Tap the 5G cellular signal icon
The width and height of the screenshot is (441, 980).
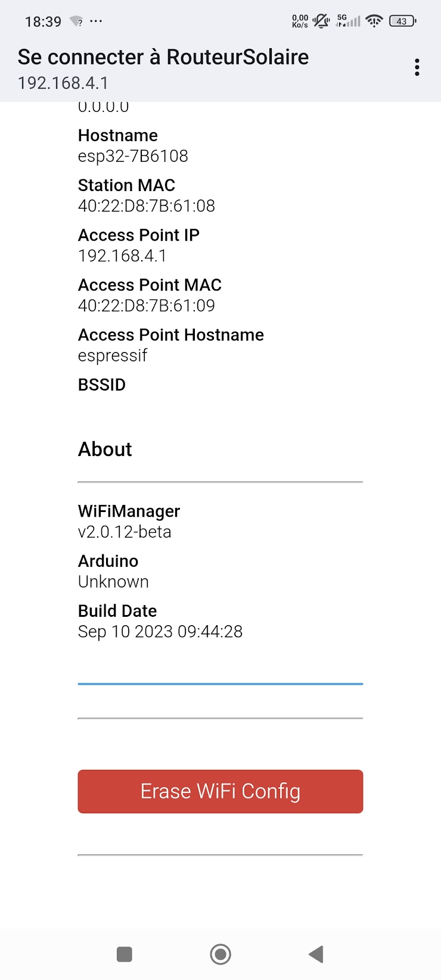tap(349, 20)
